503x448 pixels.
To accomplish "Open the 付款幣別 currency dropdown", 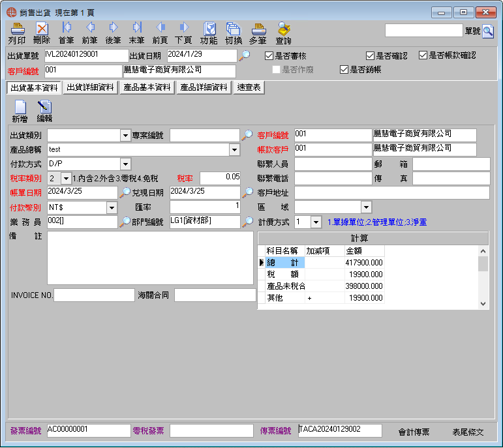I will (112, 207).
